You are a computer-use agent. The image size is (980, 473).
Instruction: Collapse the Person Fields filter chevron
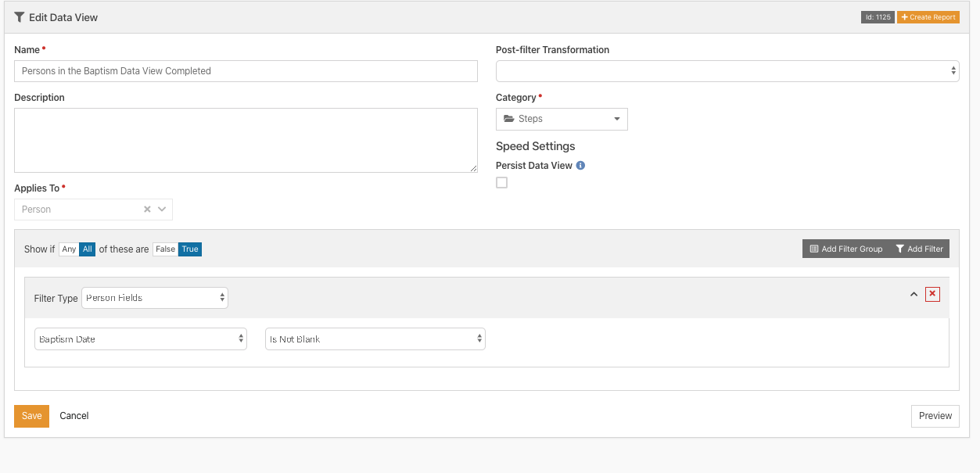pos(914,295)
